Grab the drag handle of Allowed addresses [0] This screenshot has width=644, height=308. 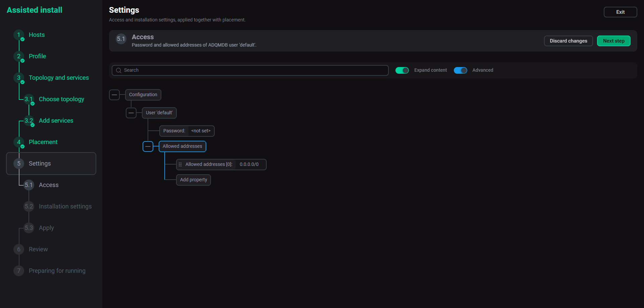[180, 165]
